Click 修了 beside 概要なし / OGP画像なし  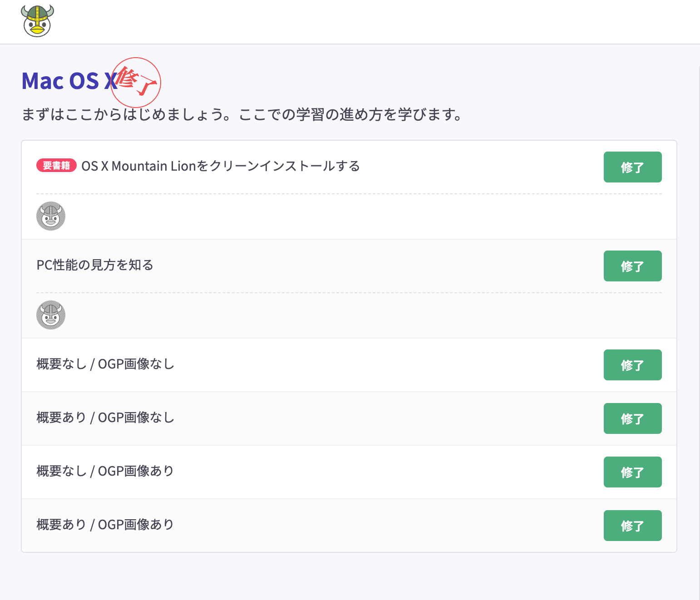632,365
